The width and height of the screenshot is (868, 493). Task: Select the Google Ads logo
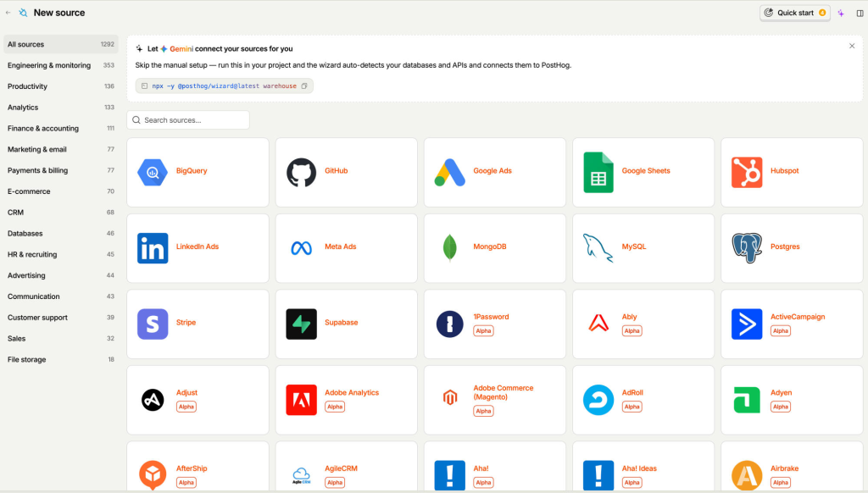click(449, 172)
